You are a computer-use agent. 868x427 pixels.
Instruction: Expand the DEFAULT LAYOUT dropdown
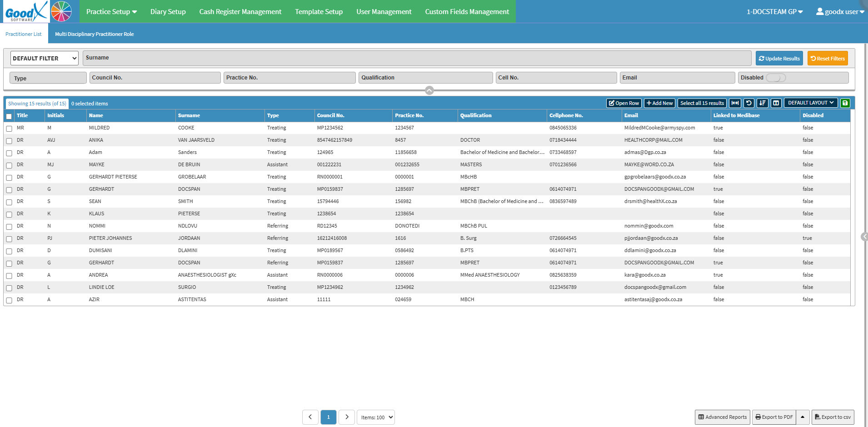(x=811, y=103)
